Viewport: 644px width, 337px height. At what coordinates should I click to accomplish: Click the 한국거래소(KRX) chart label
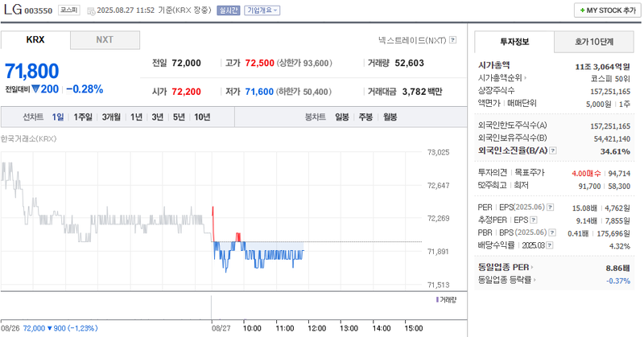28,138
